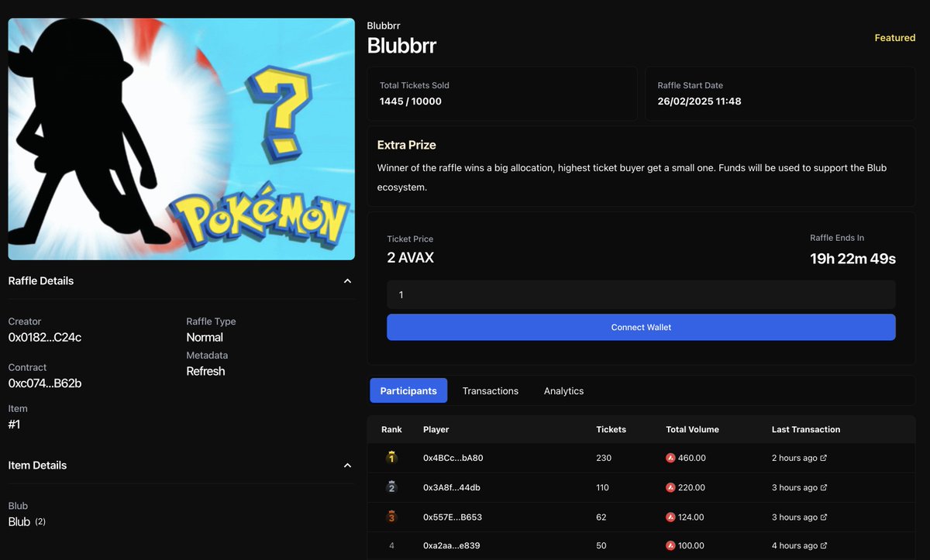
Task: Click Refresh under Metadata
Action: point(205,371)
